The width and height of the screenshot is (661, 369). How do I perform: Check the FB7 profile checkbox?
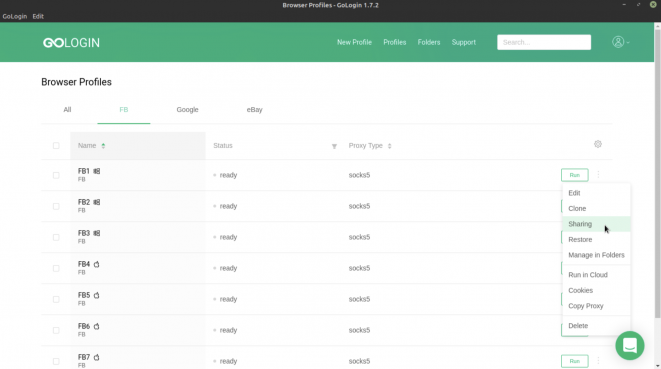coord(56,361)
